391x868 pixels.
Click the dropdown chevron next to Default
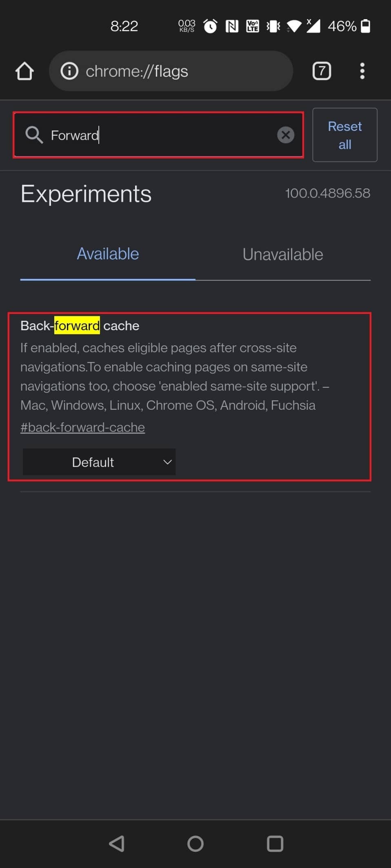[x=167, y=462]
